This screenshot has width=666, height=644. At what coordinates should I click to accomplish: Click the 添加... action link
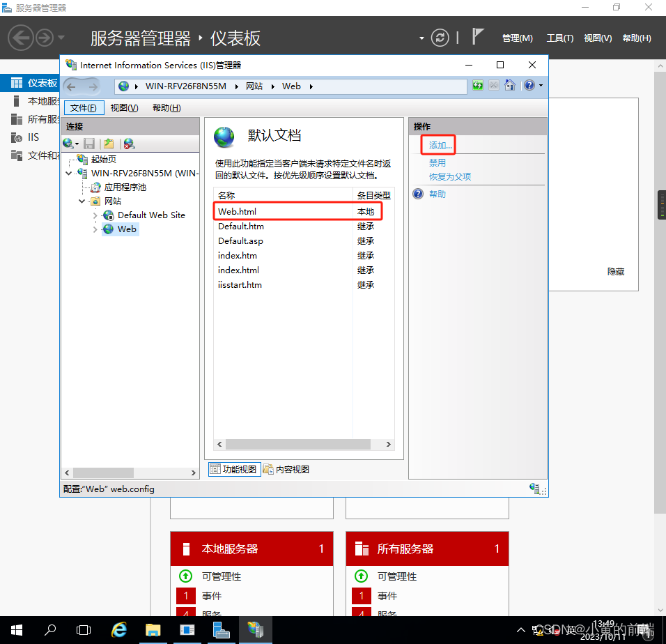[437, 145]
